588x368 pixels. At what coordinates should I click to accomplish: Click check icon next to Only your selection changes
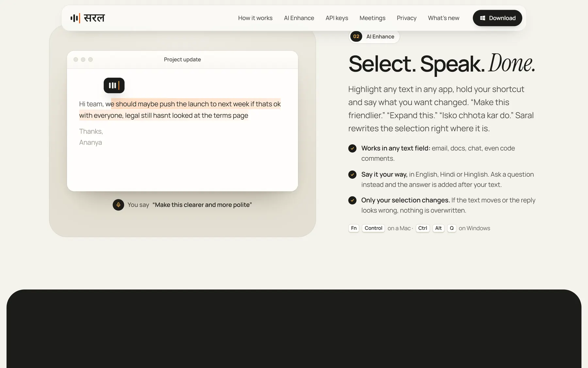352,200
